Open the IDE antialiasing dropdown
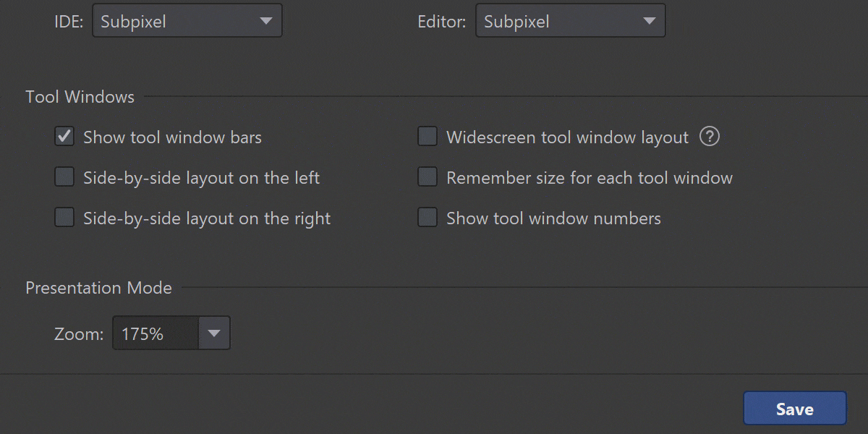Screen dimensions: 868x434 point(187,20)
